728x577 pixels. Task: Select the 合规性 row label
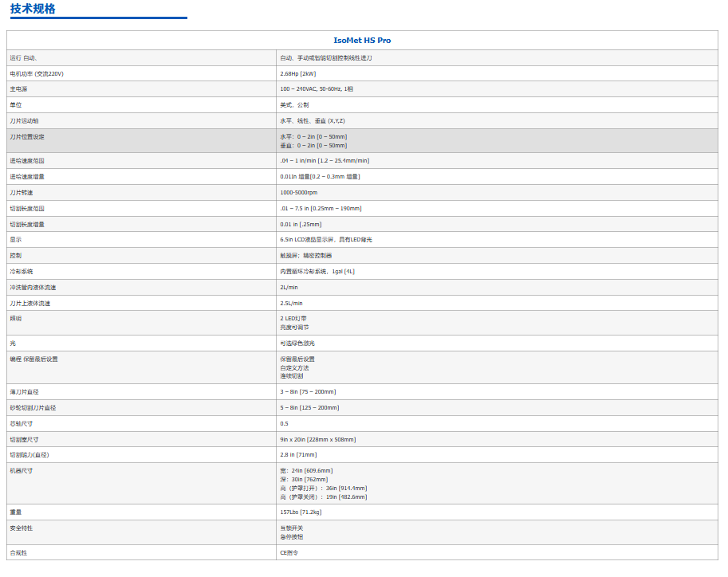coord(18,553)
